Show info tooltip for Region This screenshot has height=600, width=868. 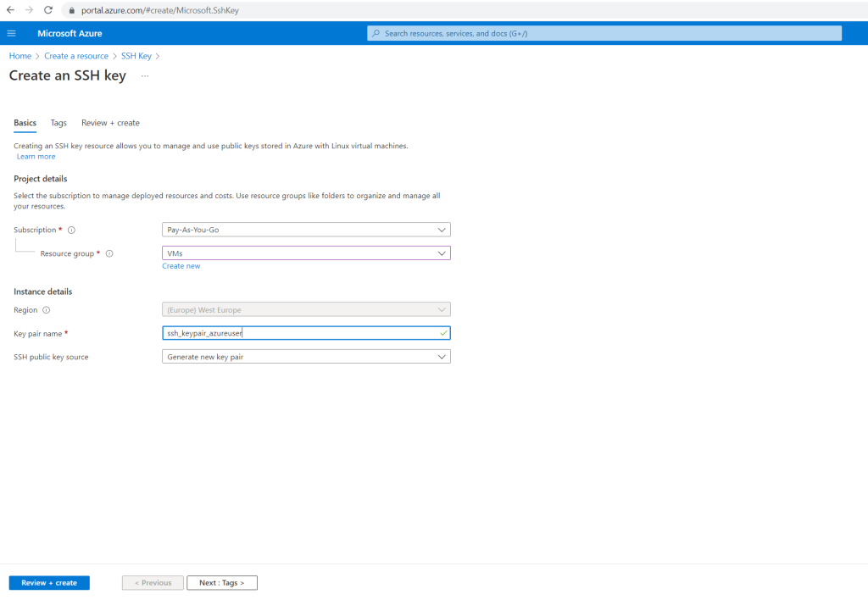coord(47,310)
